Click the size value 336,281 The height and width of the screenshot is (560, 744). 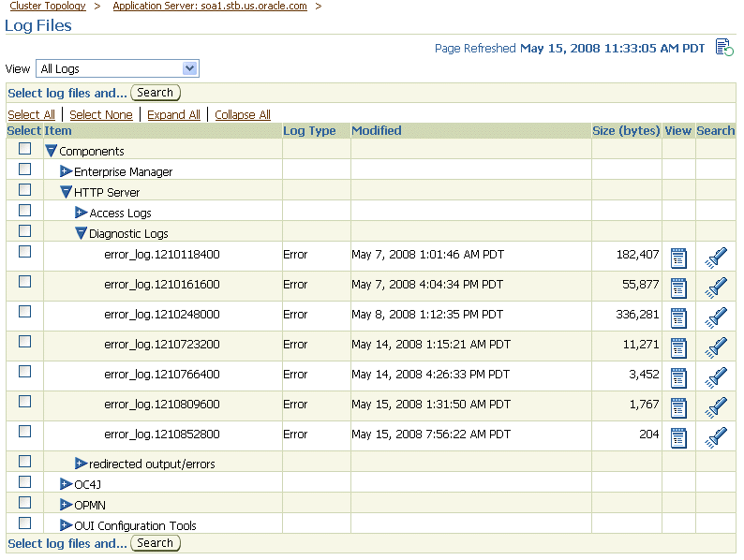click(637, 315)
